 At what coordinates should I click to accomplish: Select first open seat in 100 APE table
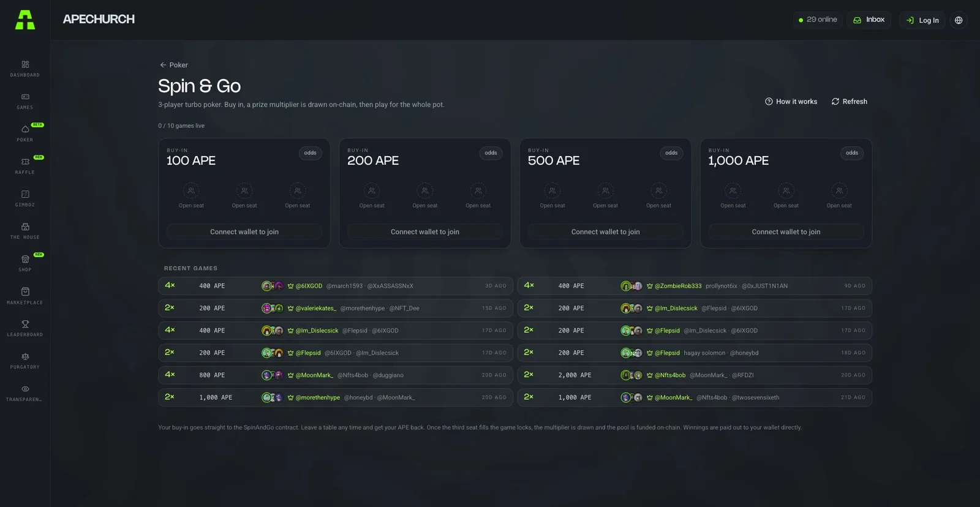click(x=191, y=196)
